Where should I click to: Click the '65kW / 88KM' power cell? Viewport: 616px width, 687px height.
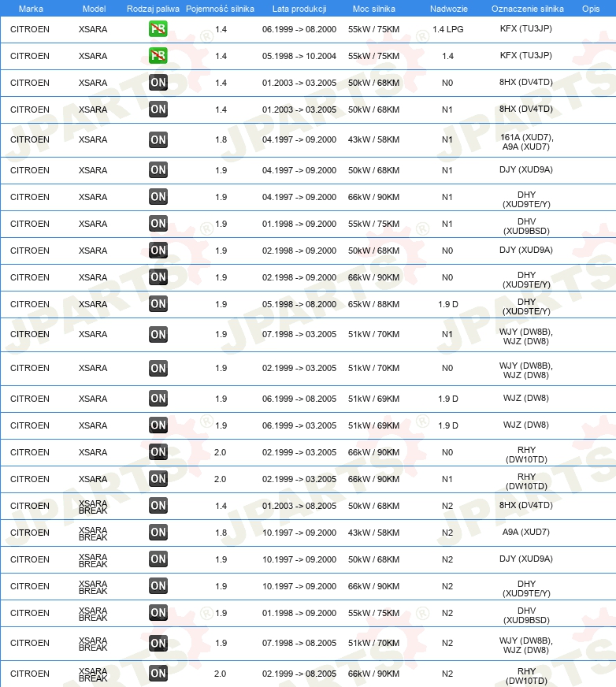373,304
